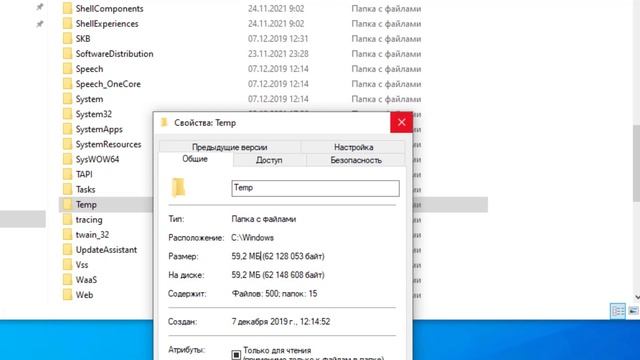Screen dimensions: 640x360
Task: Select the 'Vss' folder name
Action: coord(82,265)
